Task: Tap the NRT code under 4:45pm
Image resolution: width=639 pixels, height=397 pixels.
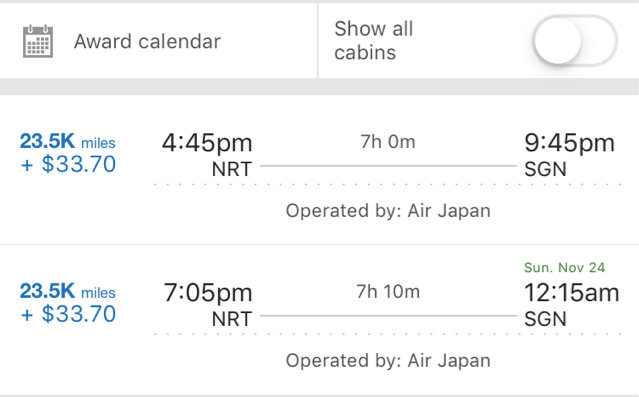Action: pyautogui.click(x=232, y=169)
